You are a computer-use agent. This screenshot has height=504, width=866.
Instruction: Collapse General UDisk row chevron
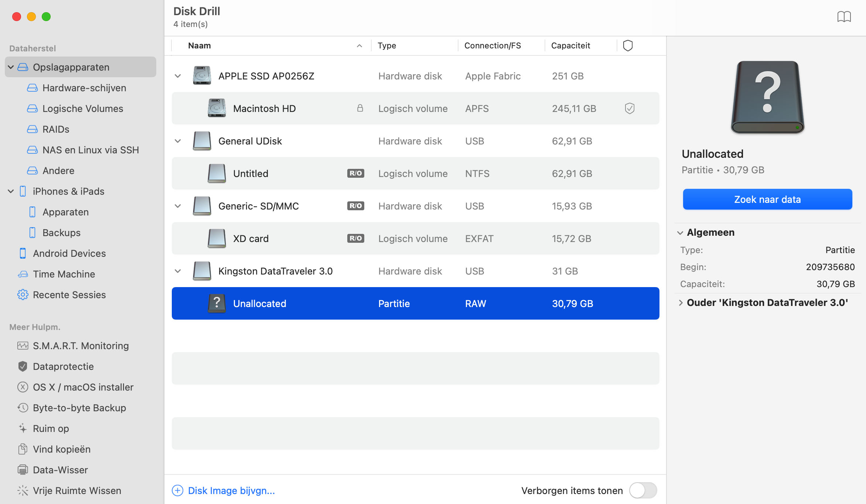(x=178, y=141)
